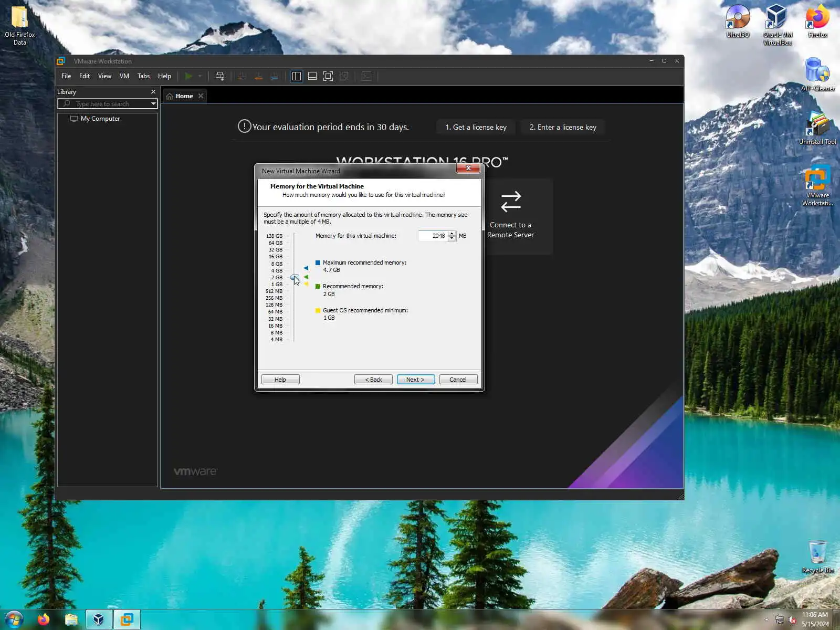840x630 pixels.
Task: Click the Take Snapshot toolbar icon
Action: [x=242, y=76]
